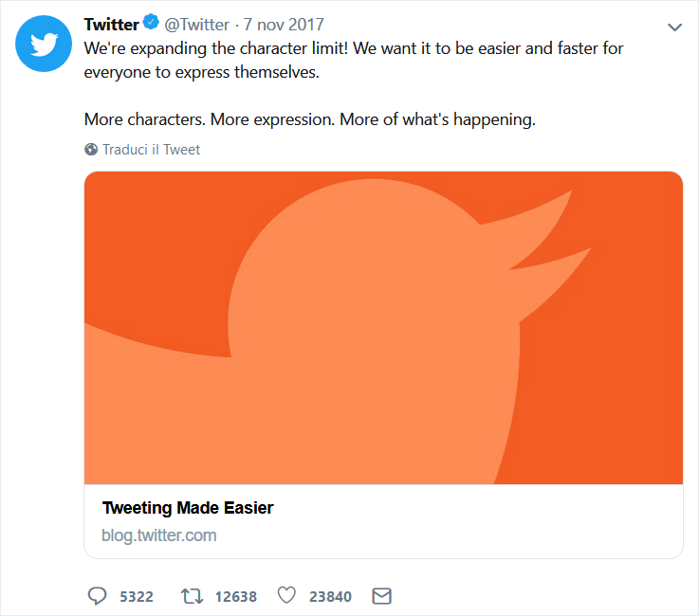
Task: Click the Twitter bird profile avatar
Action: [43, 45]
